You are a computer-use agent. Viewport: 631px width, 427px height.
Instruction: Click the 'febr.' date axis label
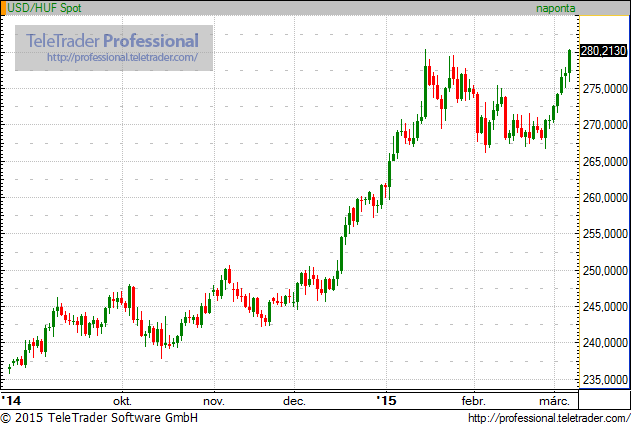coord(474,401)
